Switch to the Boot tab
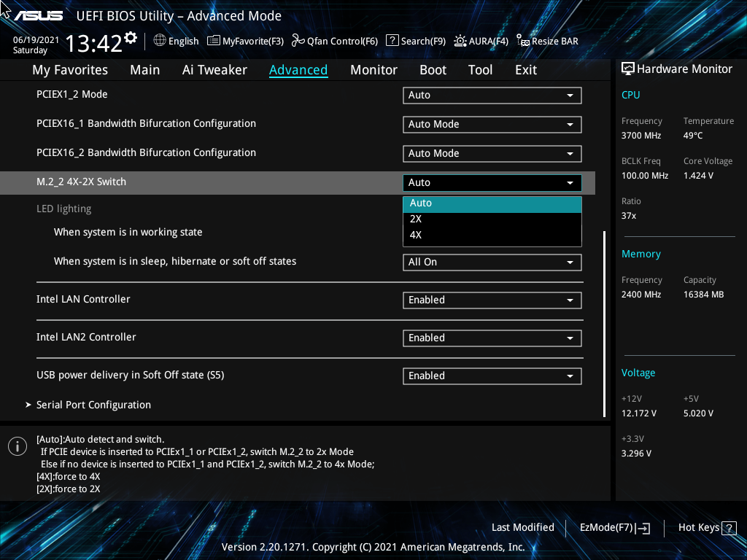The width and height of the screenshot is (747, 560). point(433,69)
